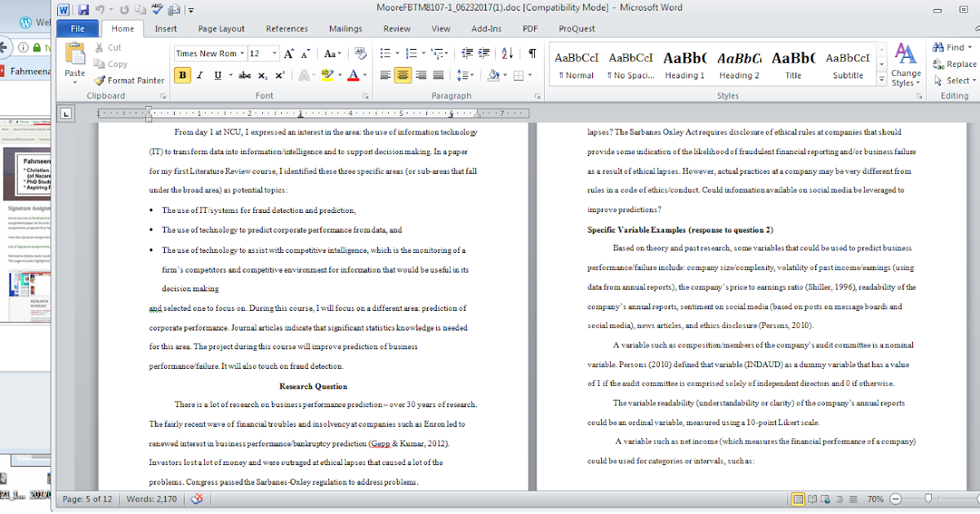Apply the Normal style

(577, 65)
